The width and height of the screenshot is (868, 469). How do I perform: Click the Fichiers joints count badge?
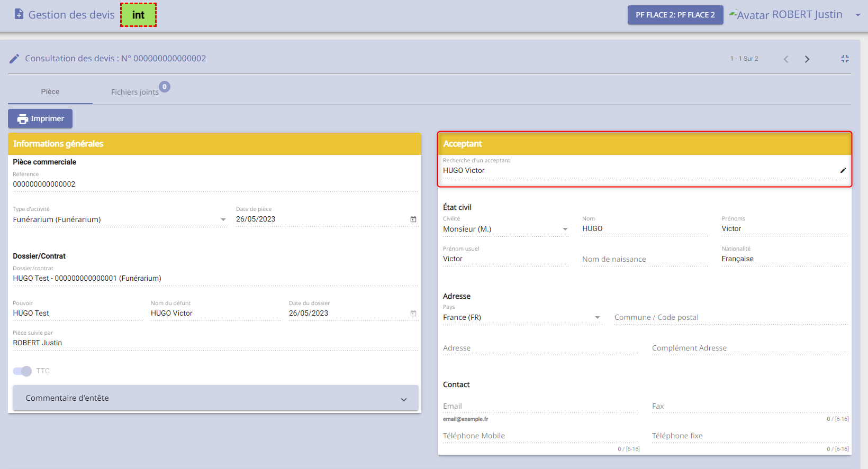tap(165, 87)
